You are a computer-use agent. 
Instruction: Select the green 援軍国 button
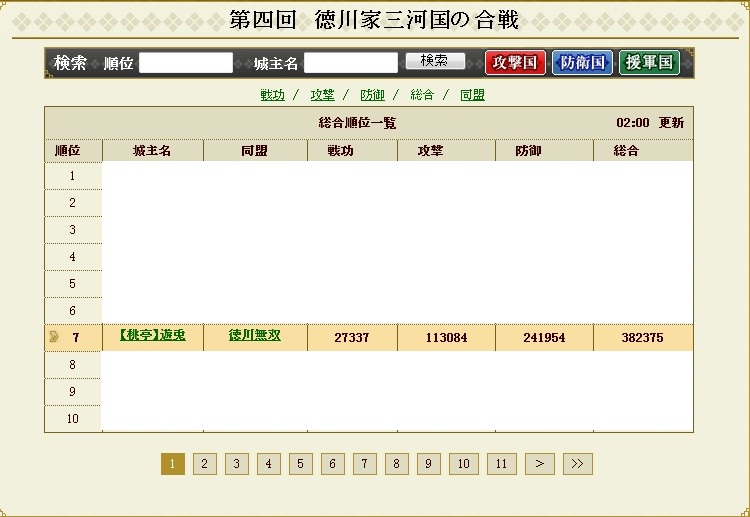[x=649, y=63]
